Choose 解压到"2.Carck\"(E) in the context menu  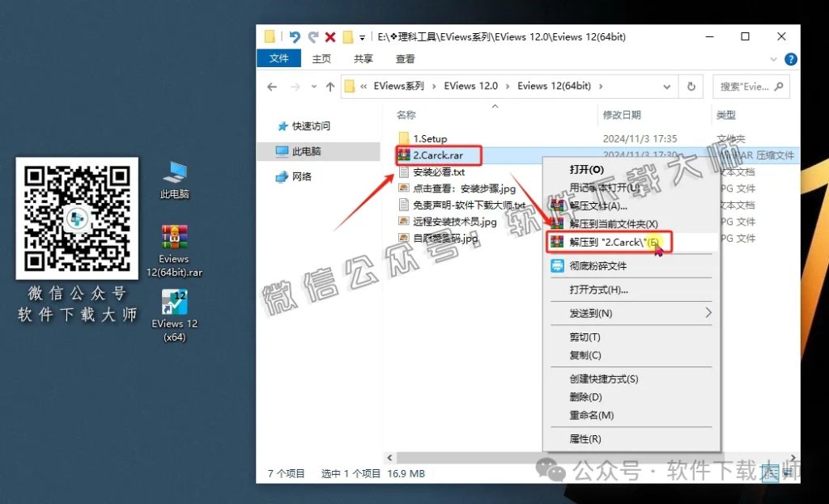(611, 241)
